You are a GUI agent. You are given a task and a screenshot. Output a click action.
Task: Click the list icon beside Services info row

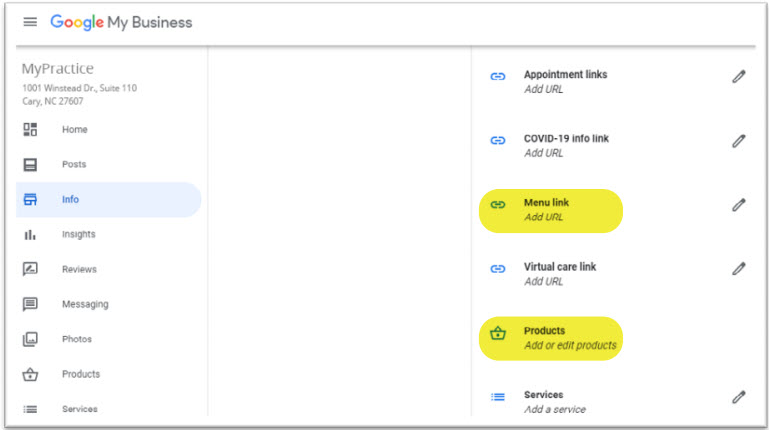[x=498, y=397]
